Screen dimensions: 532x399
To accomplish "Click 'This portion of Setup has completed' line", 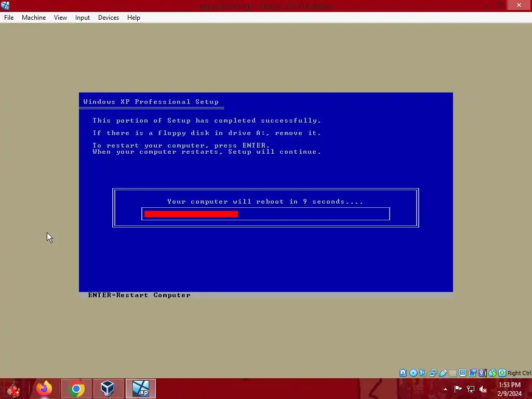I will coord(207,121).
